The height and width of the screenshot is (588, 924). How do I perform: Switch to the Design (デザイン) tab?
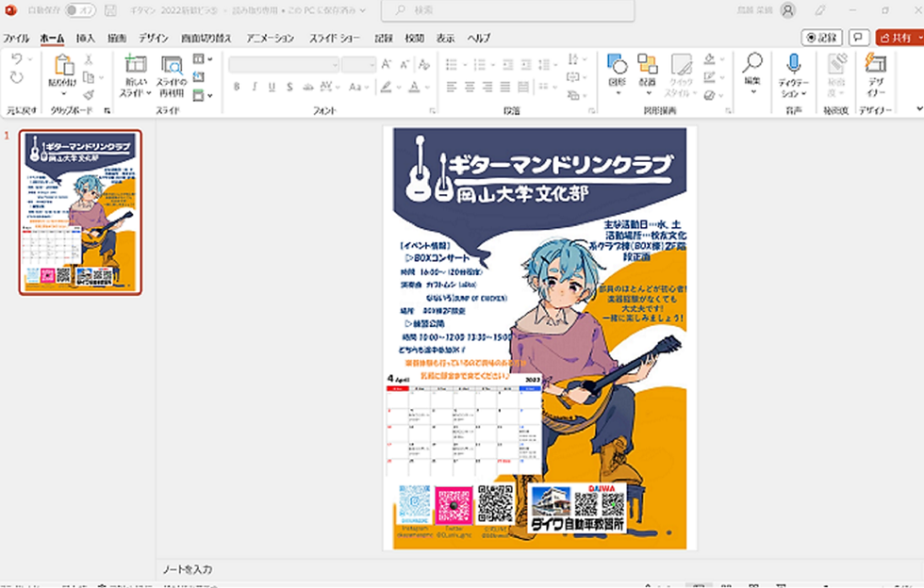pyautogui.click(x=153, y=39)
